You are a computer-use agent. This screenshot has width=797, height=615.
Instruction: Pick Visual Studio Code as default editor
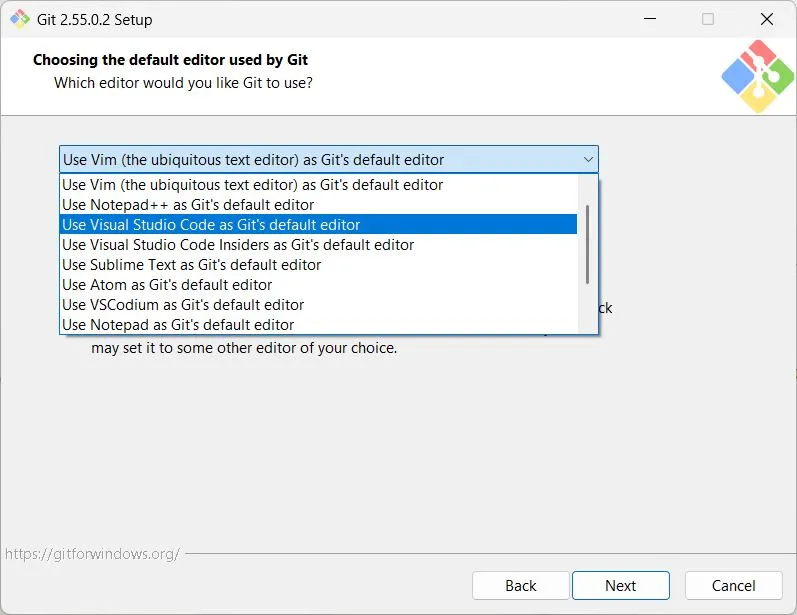coord(318,225)
